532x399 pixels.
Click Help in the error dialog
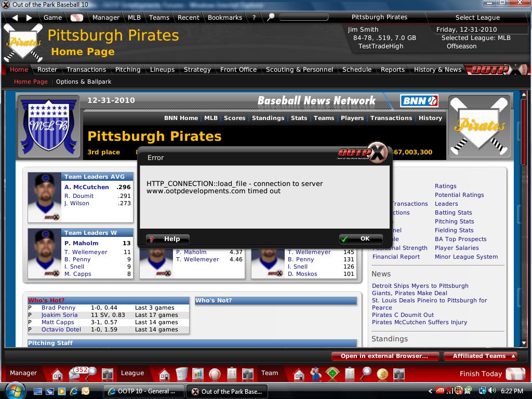click(x=168, y=239)
